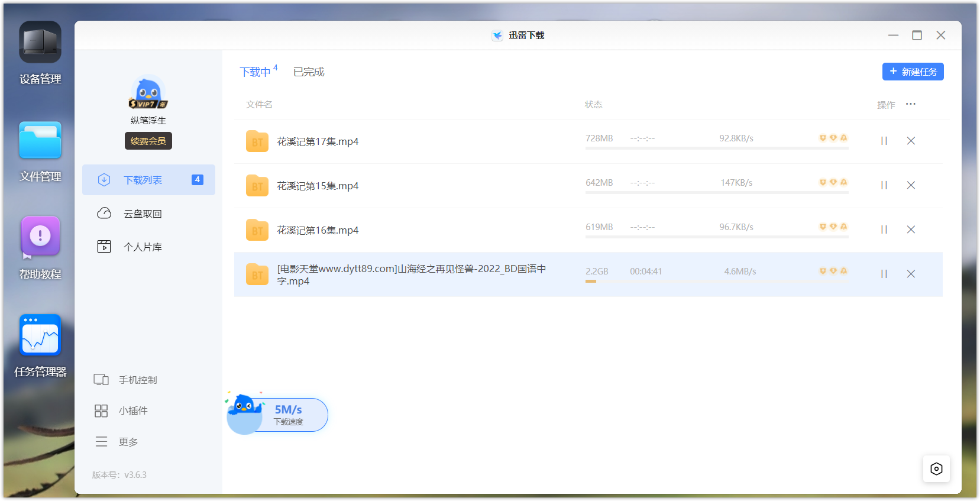The width and height of the screenshot is (980, 501).
Task: Pause the 花溪记第17集.mp4 download
Action: 884,141
